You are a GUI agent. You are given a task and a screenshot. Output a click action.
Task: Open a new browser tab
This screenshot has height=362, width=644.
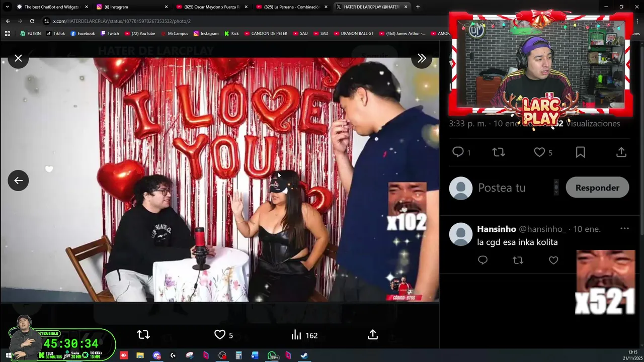coord(418,7)
